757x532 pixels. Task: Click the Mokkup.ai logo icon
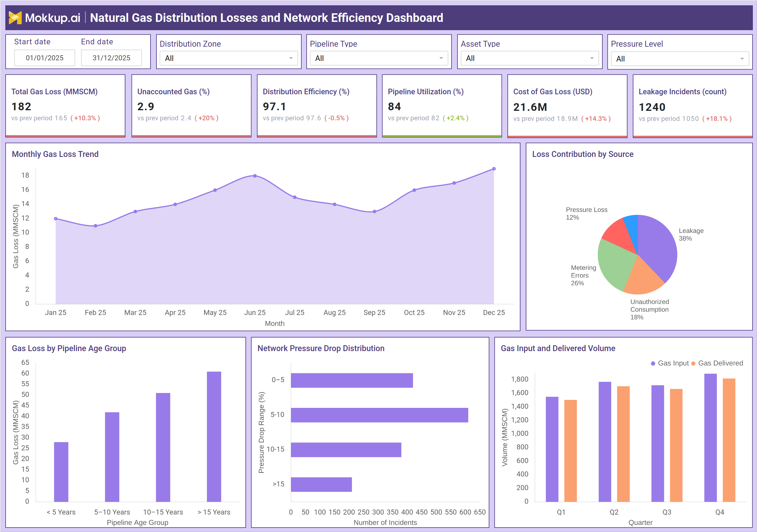pos(15,18)
